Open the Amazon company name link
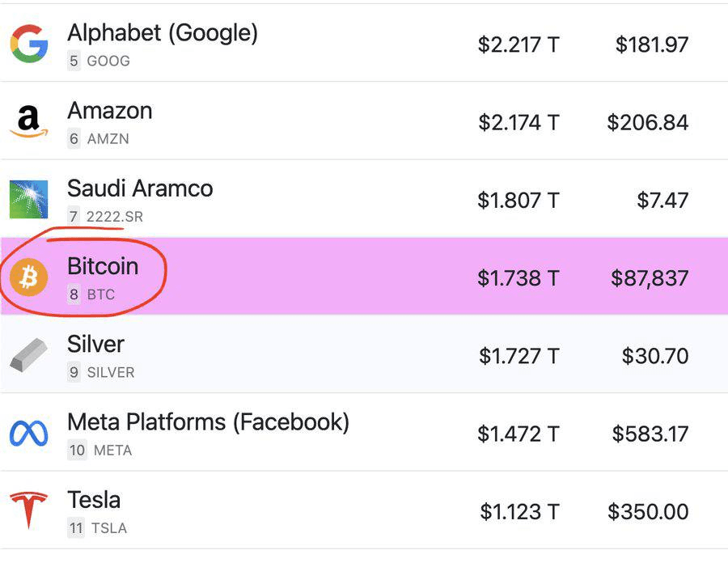Viewport: 728px width, 563px height. click(110, 111)
